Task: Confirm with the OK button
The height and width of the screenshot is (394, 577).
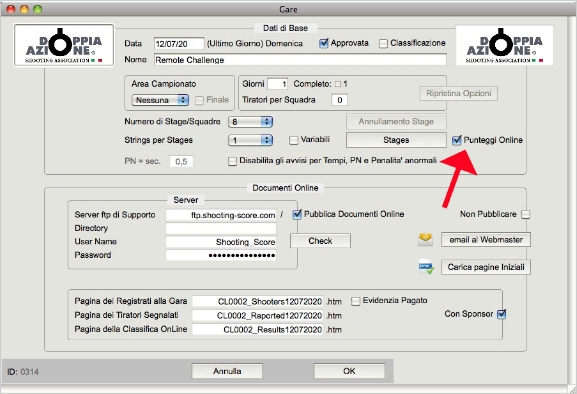Action: [x=349, y=371]
